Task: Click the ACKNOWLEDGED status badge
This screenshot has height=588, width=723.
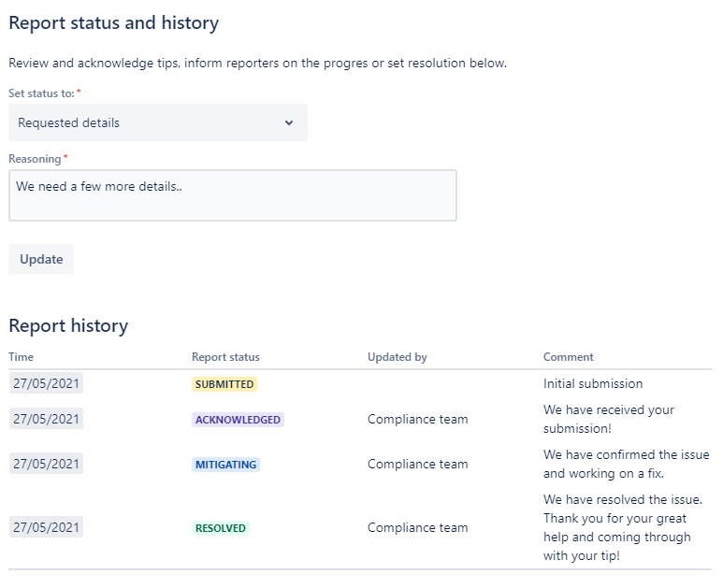Action: (238, 420)
